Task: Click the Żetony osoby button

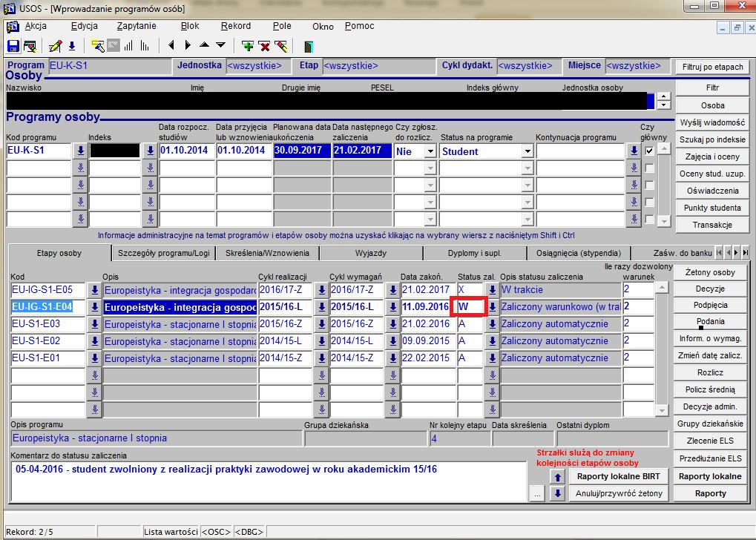Action: tap(710, 272)
